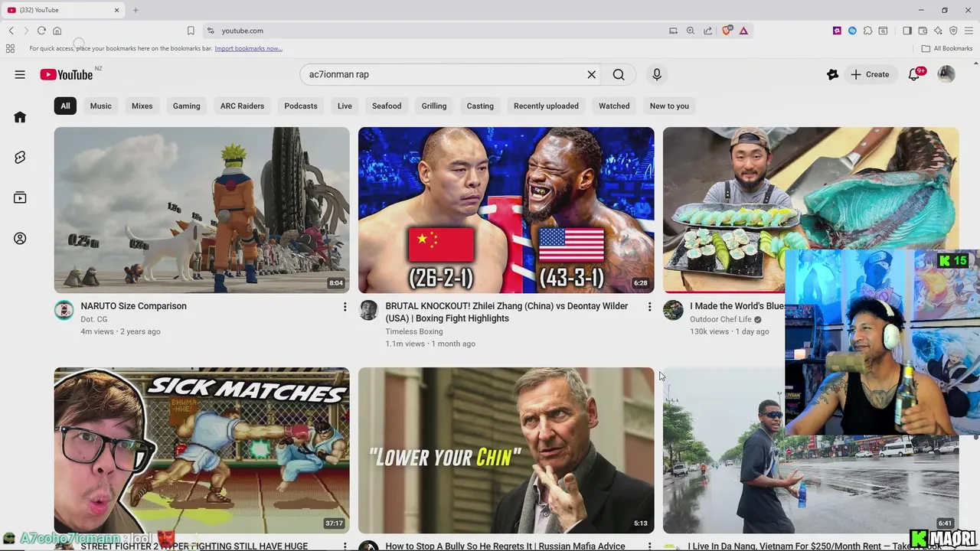Open the three-dot menu for the Bully advice video
The height and width of the screenshot is (551, 980).
point(649,546)
